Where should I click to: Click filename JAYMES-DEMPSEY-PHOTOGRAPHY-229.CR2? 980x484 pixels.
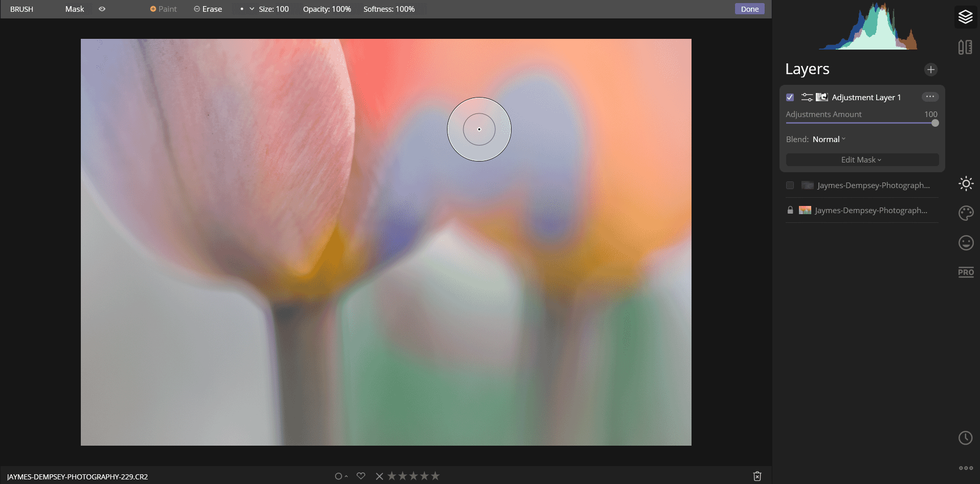coord(78,476)
